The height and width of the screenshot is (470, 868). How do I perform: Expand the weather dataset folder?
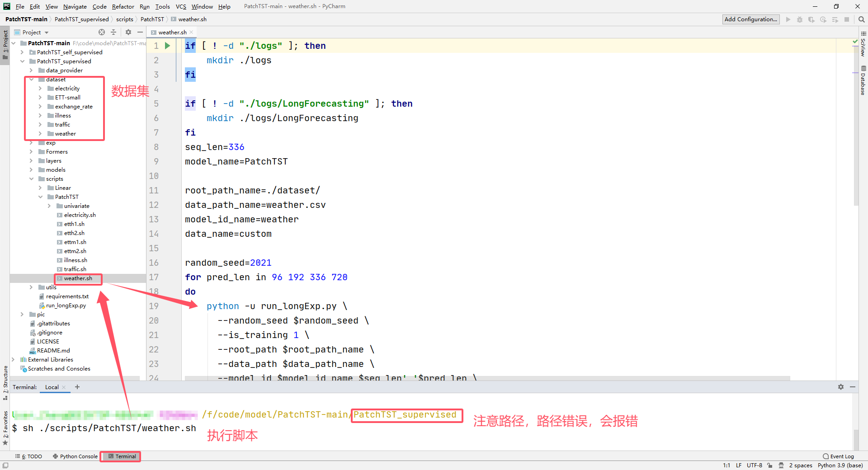tap(41, 133)
